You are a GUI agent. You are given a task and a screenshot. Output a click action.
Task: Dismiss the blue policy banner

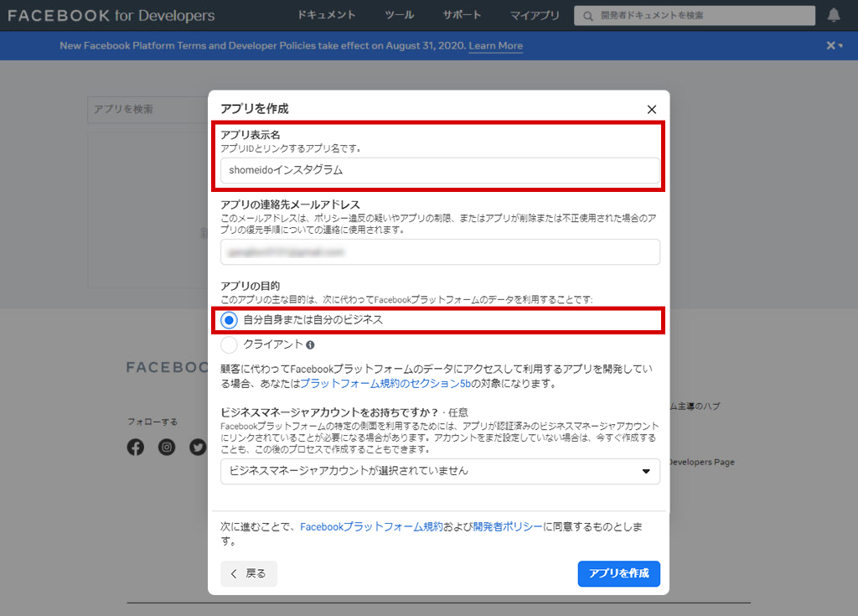click(x=830, y=45)
